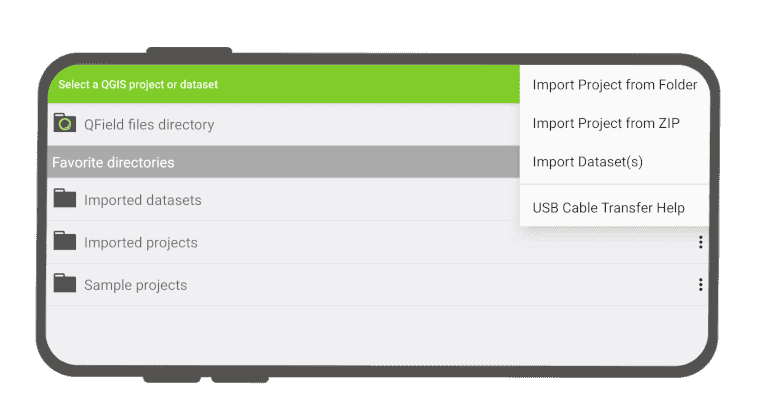
Task: Click the Sample projects folder icon
Action: (x=65, y=284)
